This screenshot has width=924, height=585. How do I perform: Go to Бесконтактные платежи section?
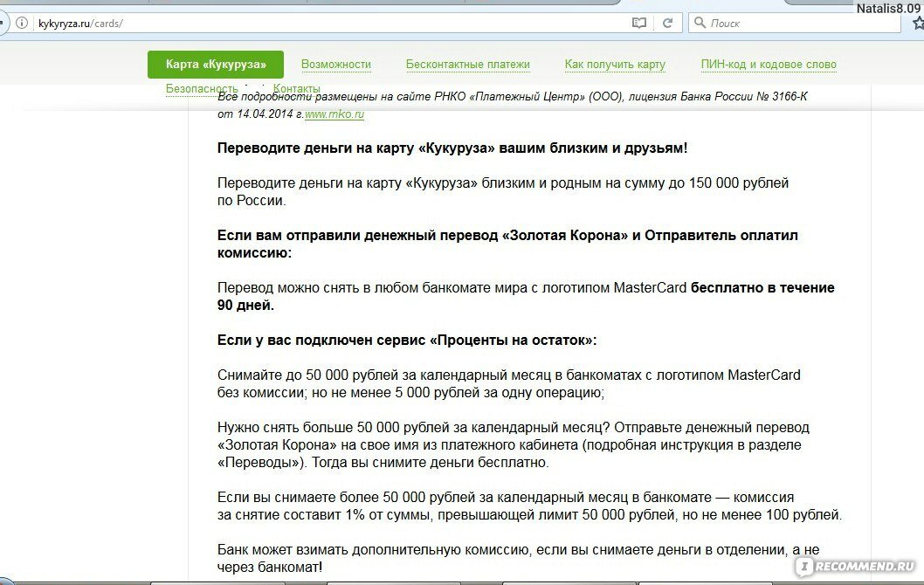click(x=468, y=65)
